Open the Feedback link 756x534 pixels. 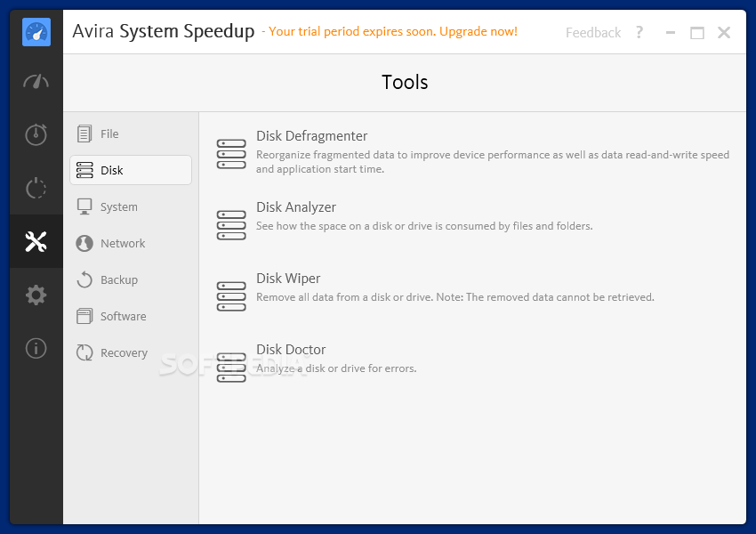(593, 32)
